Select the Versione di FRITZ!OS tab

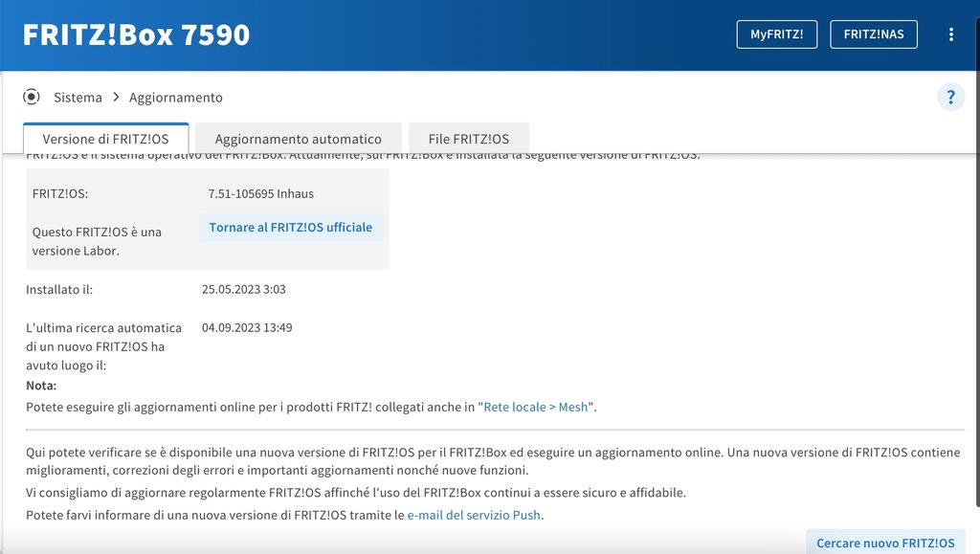coord(105,139)
